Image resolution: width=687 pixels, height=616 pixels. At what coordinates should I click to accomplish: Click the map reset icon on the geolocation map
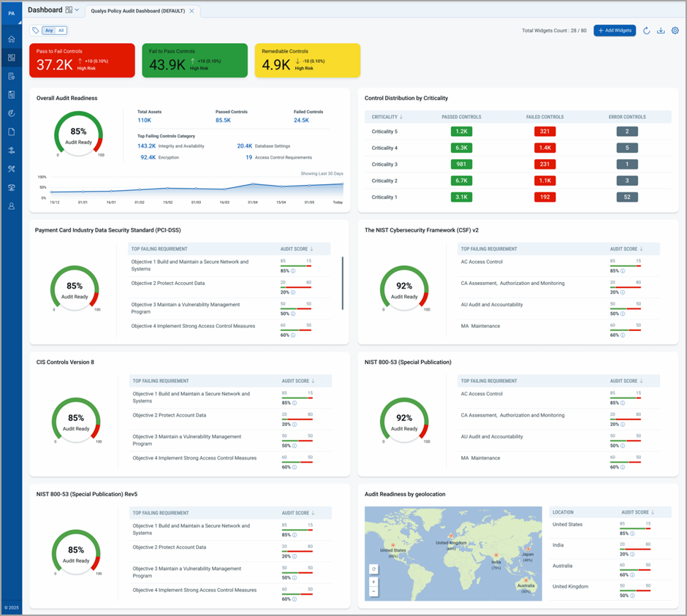click(373, 569)
